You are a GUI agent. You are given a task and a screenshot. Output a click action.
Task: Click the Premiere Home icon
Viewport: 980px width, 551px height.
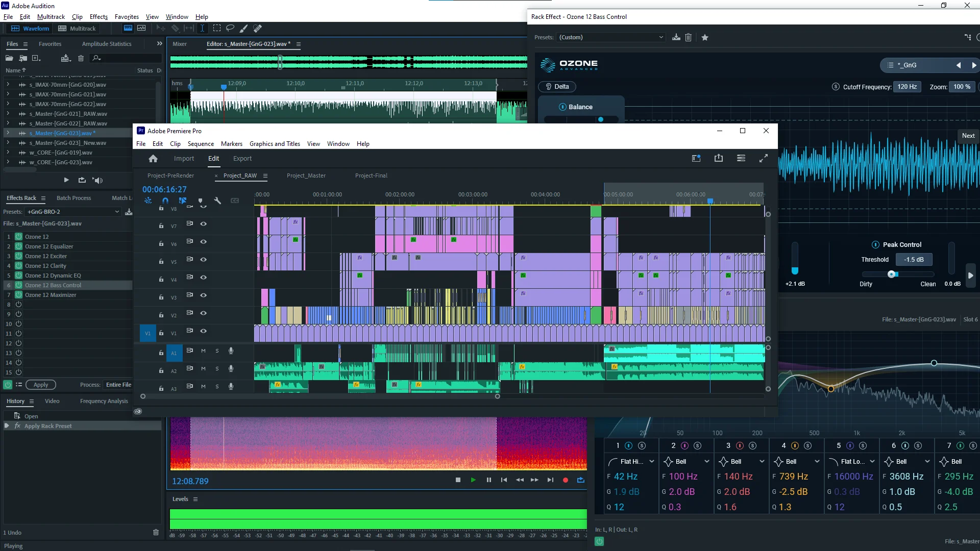(x=153, y=159)
